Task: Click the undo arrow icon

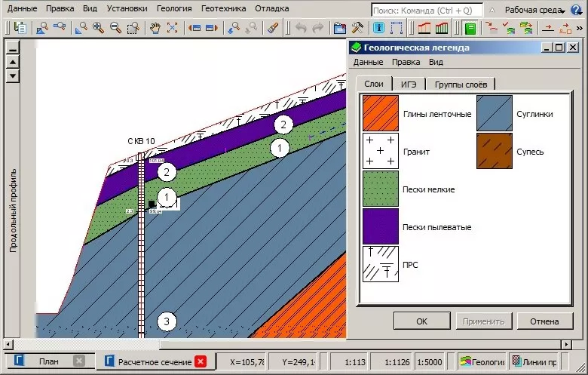Action: (x=301, y=28)
